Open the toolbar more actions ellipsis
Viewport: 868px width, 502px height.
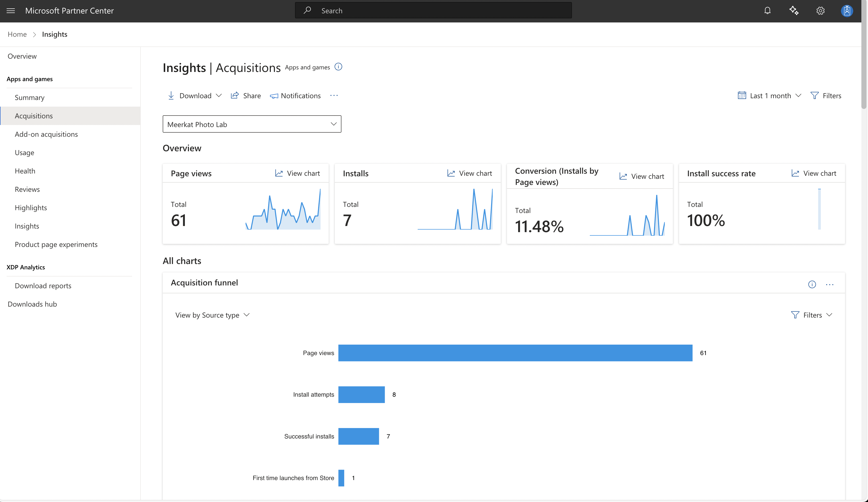point(334,95)
